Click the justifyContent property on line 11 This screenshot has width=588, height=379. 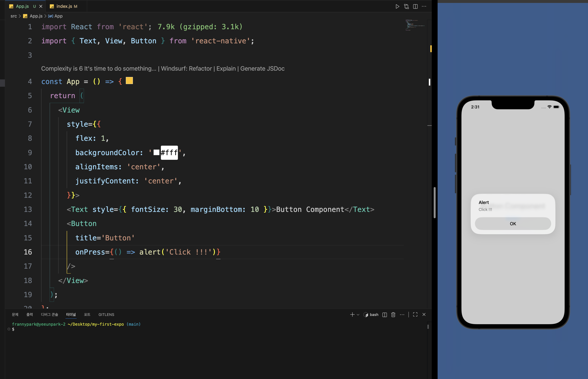pyautogui.click(x=105, y=181)
